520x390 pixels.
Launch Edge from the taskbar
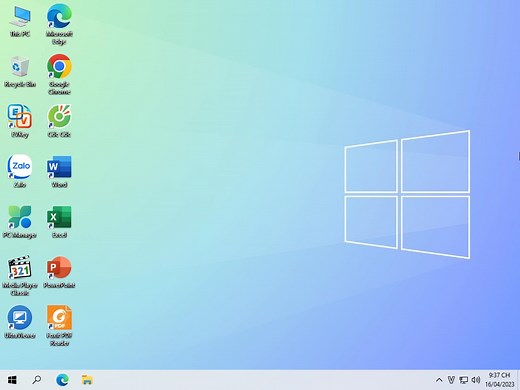coord(62,380)
